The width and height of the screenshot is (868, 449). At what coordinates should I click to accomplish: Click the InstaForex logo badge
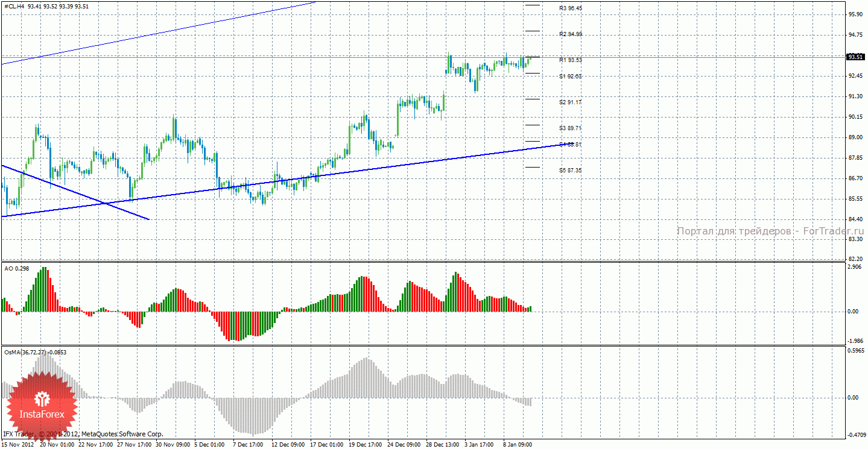tap(42, 406)
